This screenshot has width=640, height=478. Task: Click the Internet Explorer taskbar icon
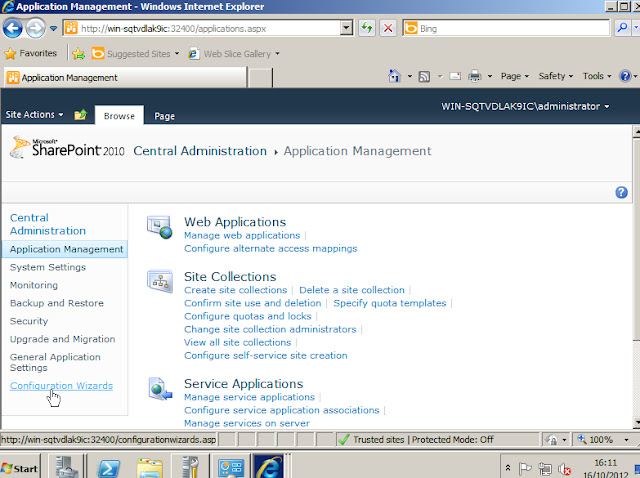pos(269,467)
